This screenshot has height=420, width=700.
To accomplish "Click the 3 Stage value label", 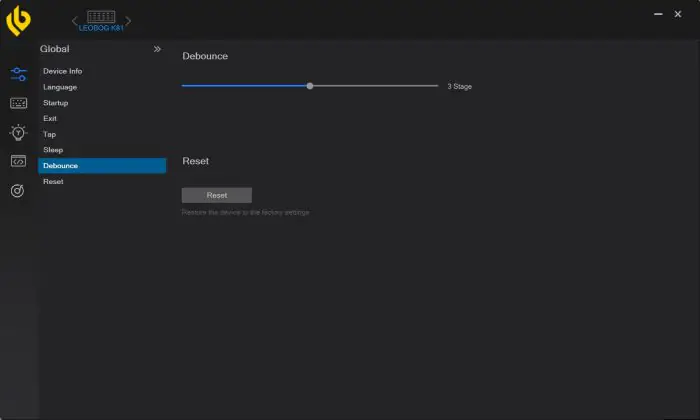I will pos(459,86).
